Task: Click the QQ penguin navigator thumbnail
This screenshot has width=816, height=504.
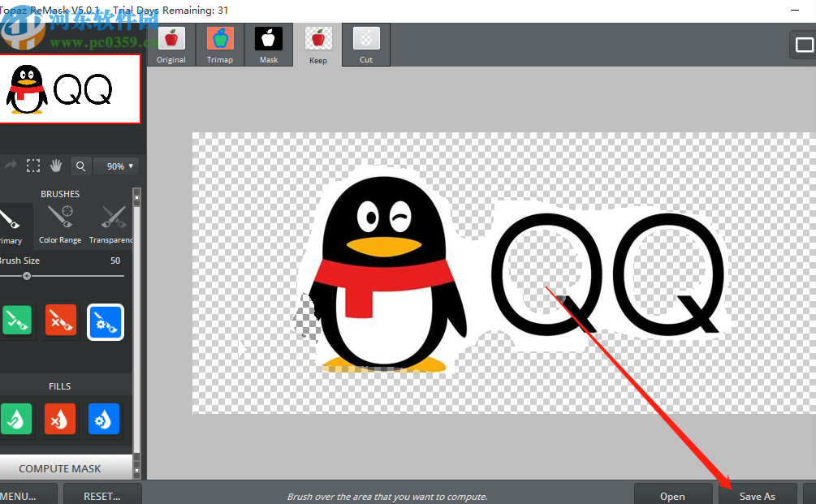Action: coord(70,89)
